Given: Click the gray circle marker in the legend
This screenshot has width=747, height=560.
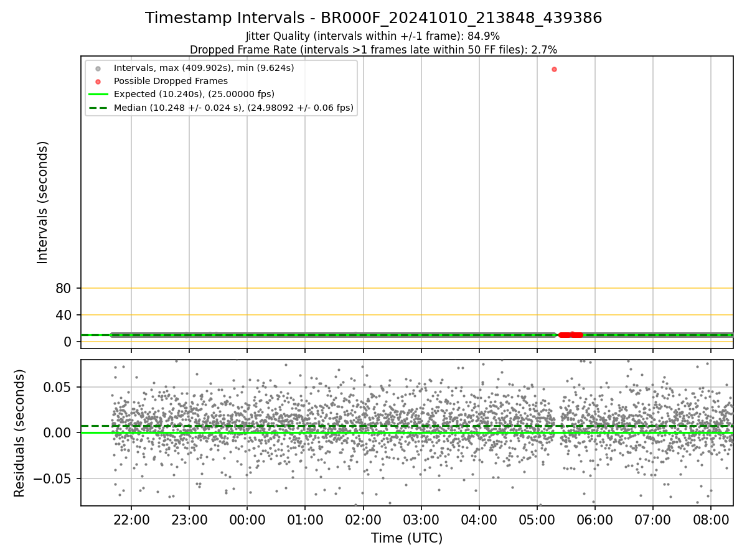Looking at the screenshot, I should [98, 68].
